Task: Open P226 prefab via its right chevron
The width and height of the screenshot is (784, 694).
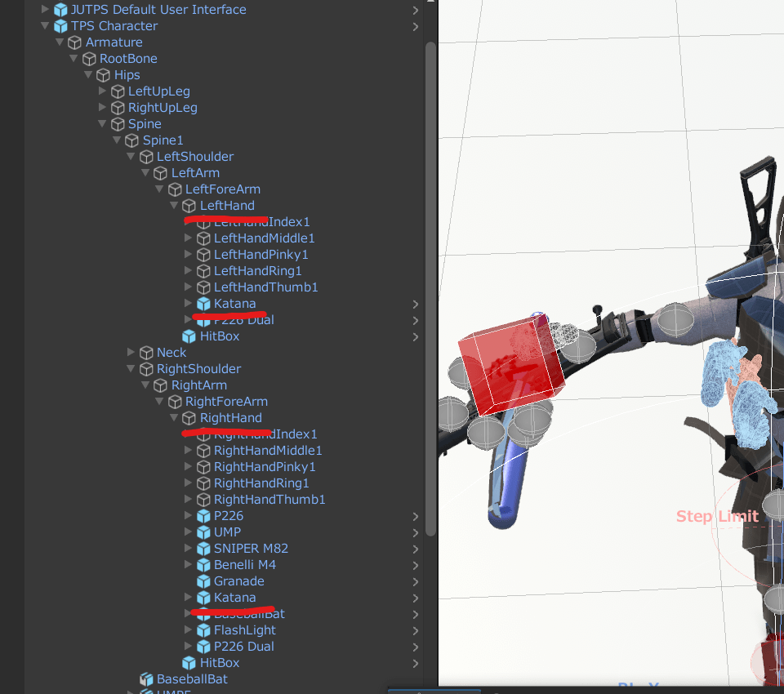Action: point(416,516)
